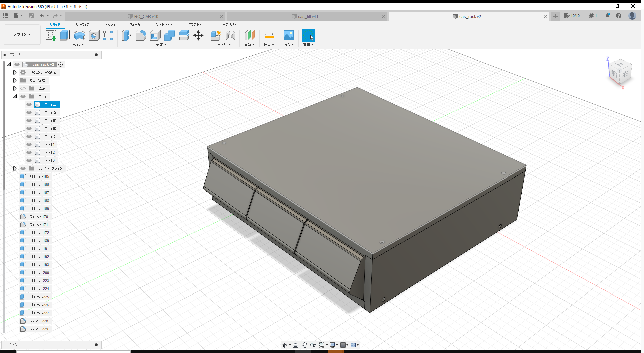Select the Create Sketch tool
644x353 pixels.
(x=51, y=35)
